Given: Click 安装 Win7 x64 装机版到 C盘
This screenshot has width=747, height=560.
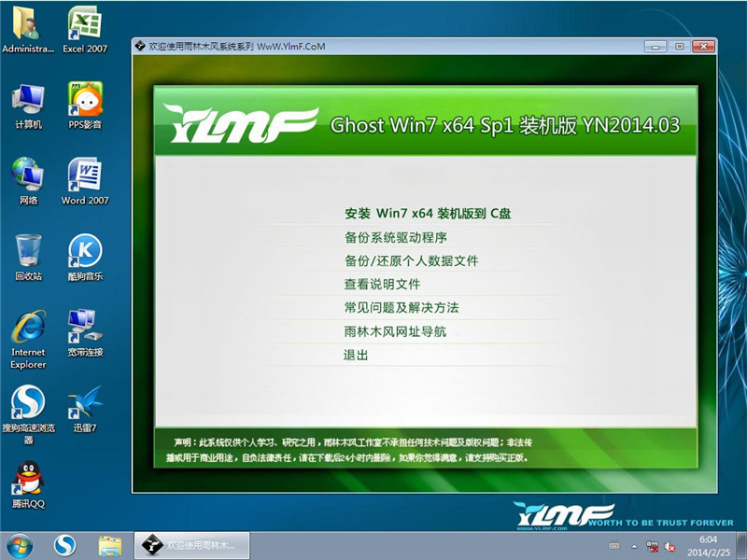Looking at the screenshot, I should (x=428, y=214).
